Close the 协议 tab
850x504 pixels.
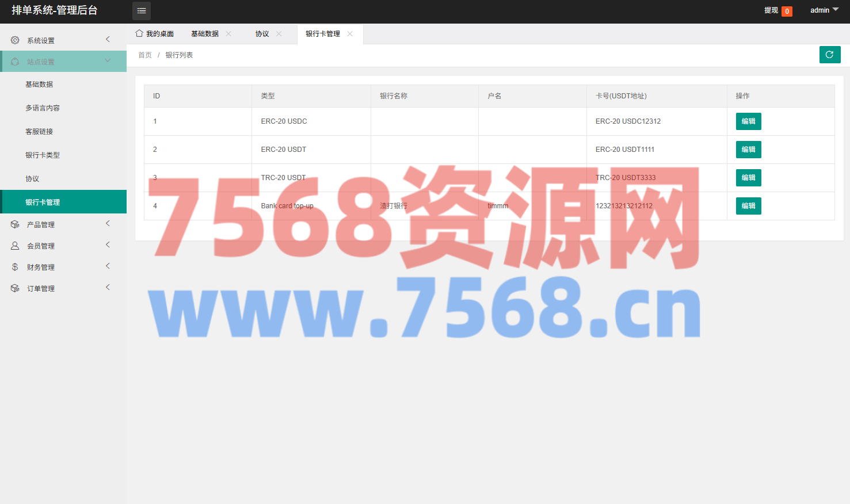pyautogui.click(x=279, y=34)
